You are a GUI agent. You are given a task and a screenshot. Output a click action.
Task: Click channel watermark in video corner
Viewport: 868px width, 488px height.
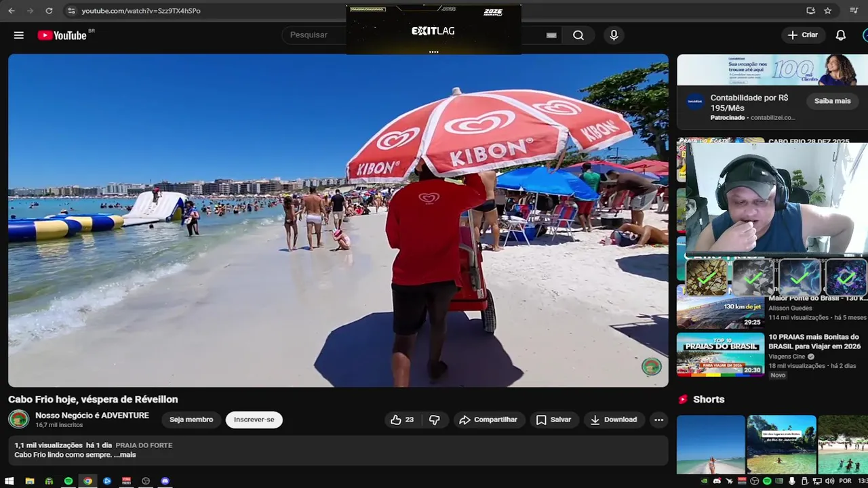[x=652, y=367]
